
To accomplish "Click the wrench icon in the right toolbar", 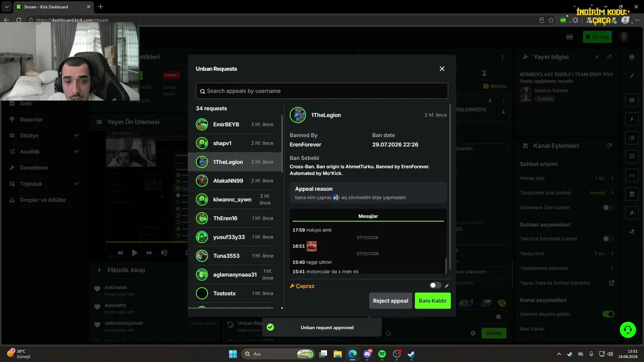I will click(632, 213).
